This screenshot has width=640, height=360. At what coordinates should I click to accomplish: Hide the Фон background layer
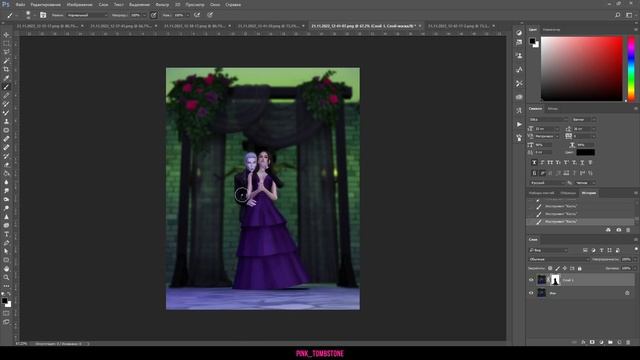(531, 293)
